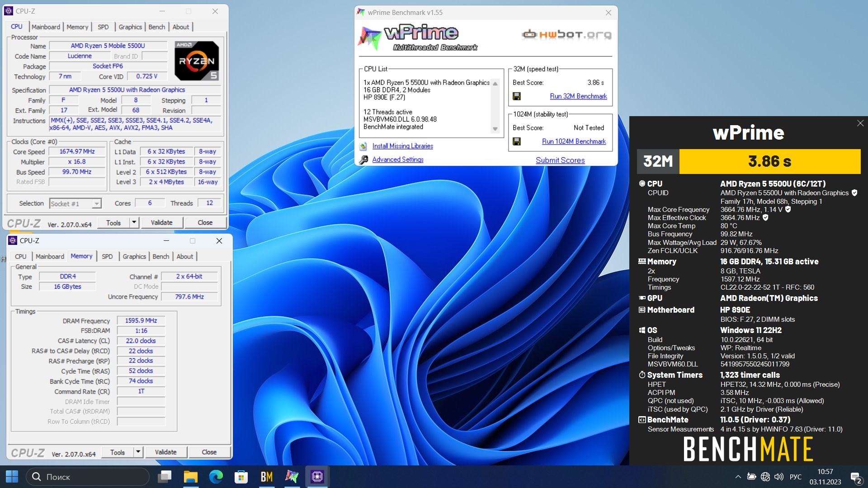Click the Ryzen 5 logo in CPU-Z
This screenshot has height=488, width=868.
[197, 61]
